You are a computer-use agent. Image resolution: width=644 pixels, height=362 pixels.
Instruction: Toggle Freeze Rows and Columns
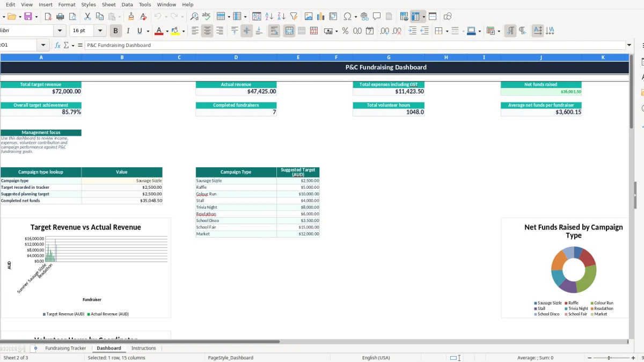[x=415, y=17]
